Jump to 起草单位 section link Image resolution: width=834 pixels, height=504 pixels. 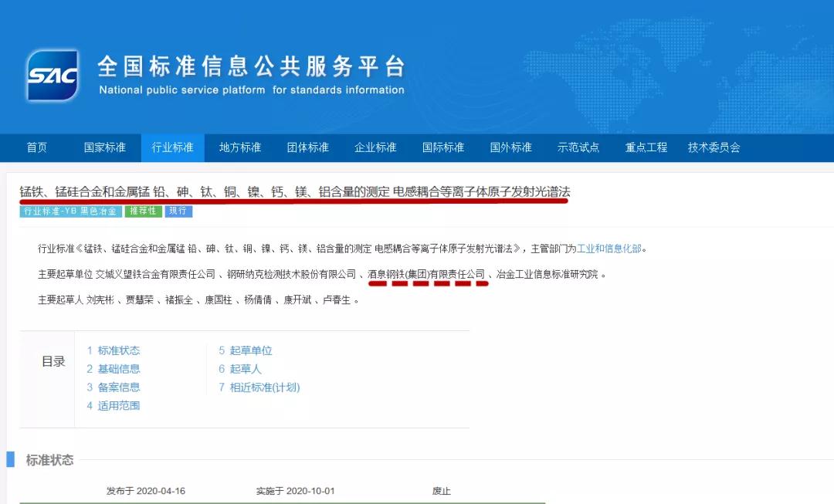point(246,350)
